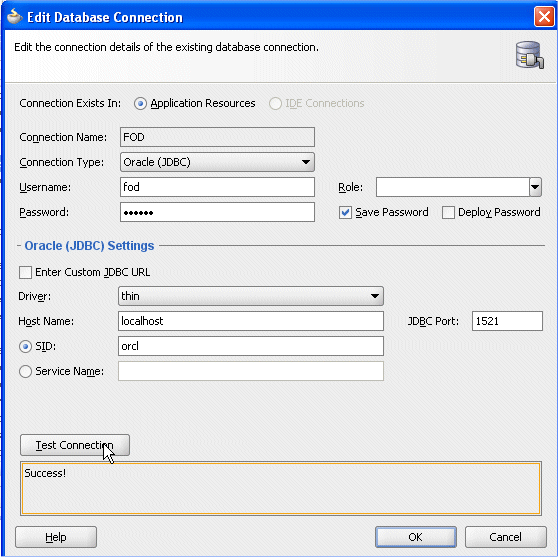
Task: Open the Connection Type dropdown
Action: pyautogui.click(x=217, y=162)
